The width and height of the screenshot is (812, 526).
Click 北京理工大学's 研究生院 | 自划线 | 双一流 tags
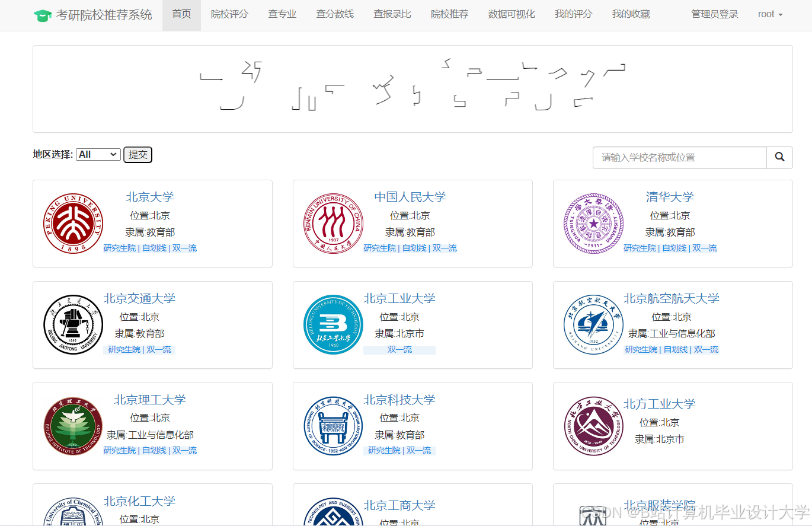pos(150,450)
